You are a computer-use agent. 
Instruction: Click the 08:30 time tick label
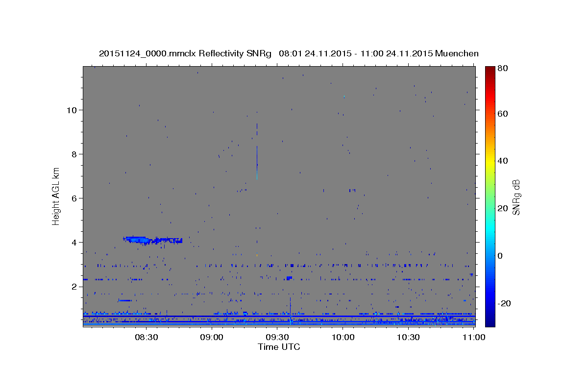pyautogui.click(x=146, y=337)
